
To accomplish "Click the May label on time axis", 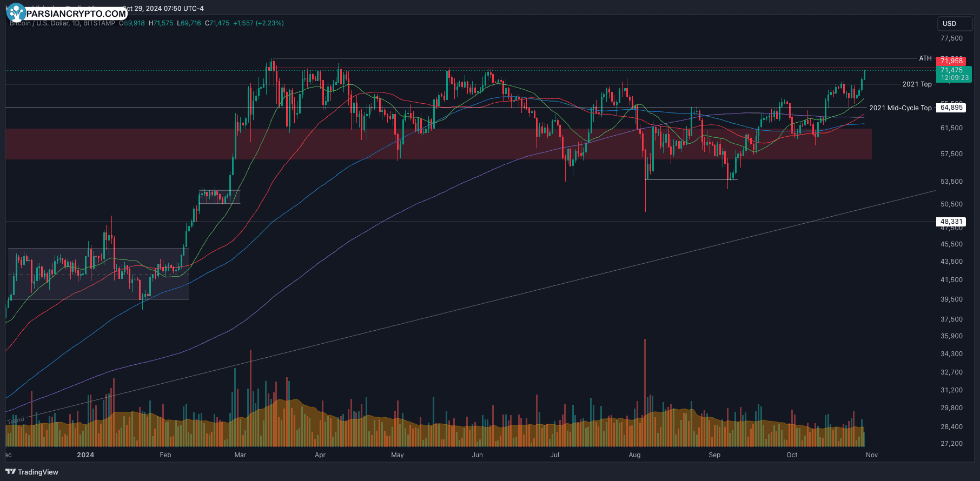I will click(x=398, y=455).
